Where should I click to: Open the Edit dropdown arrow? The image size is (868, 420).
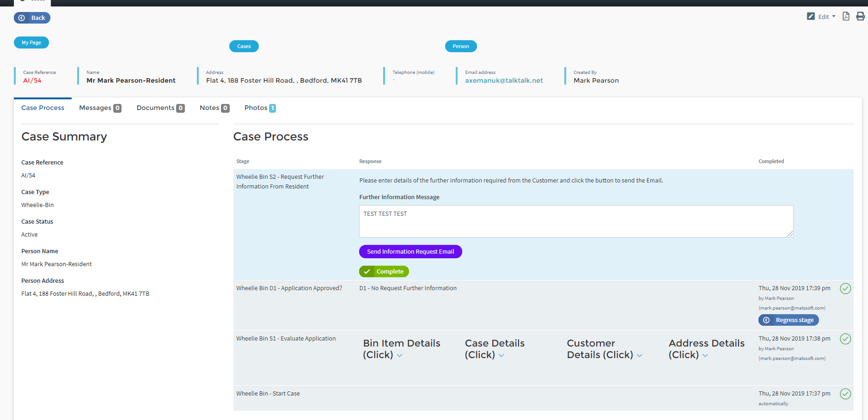click(x=834, y=17)
